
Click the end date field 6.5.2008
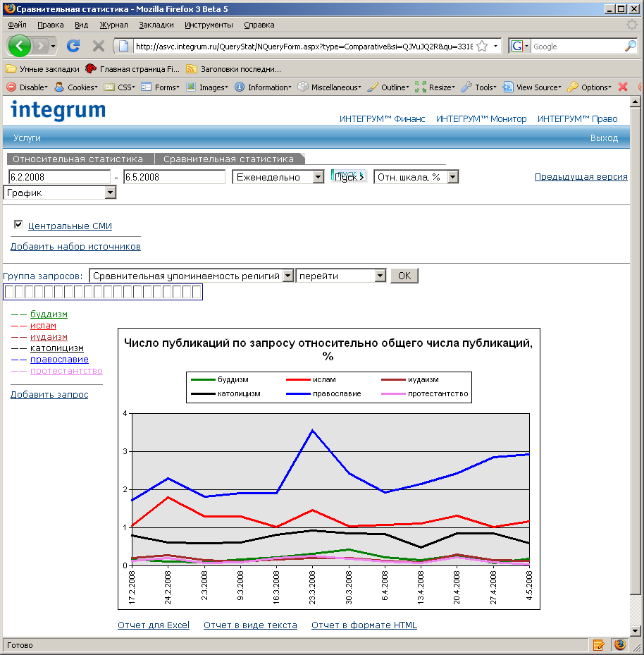(175, 177)
